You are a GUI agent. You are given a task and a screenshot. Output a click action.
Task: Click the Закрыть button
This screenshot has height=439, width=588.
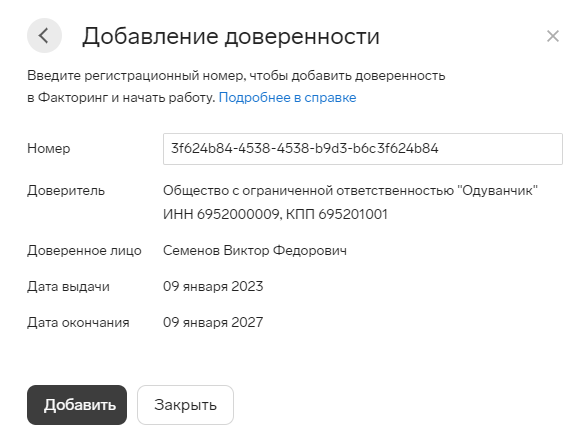click(x=185, y=405)
